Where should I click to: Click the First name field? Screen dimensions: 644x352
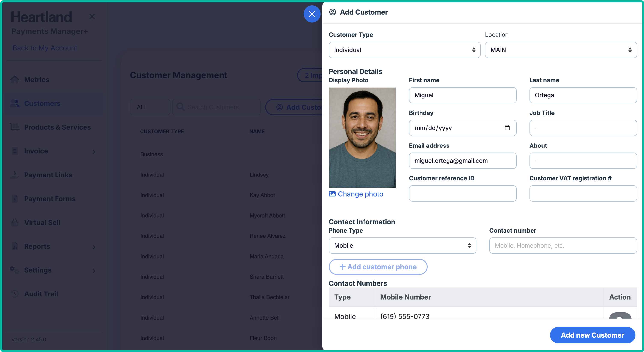463,95
